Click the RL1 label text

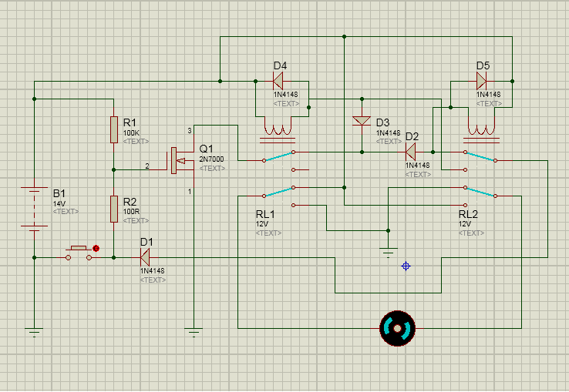click(265, 214)
